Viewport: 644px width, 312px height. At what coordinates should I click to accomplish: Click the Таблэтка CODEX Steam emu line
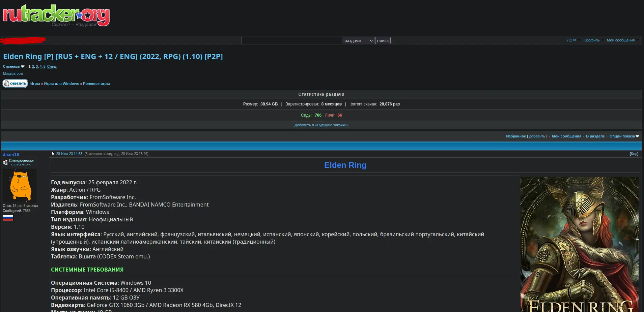(101, 256)
